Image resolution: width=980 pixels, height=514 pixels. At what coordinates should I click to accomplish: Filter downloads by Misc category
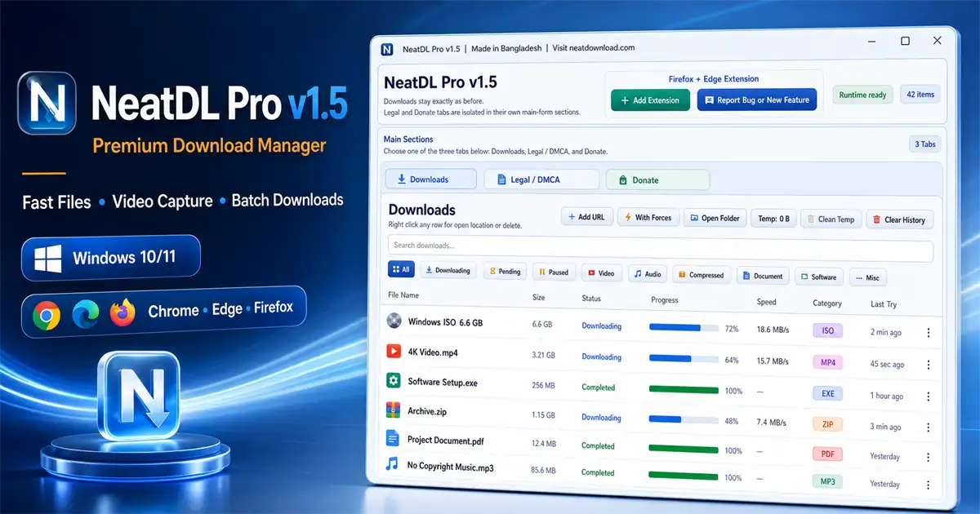pos(867,277)
